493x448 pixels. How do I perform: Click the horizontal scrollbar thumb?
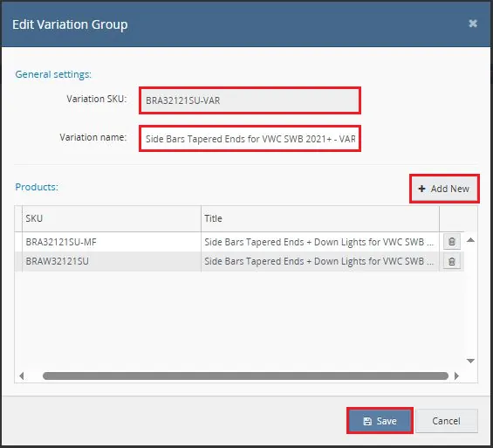click(x=245, y=376)
